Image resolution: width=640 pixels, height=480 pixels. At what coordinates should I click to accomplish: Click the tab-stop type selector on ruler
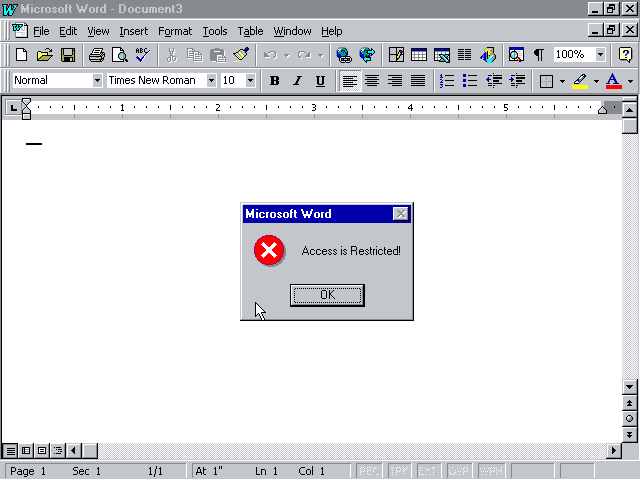click(x=13, y=108)
